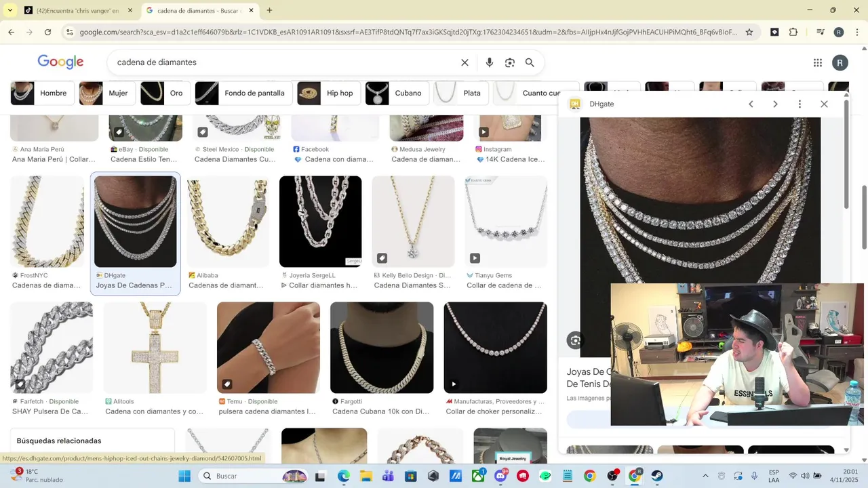The image size is (868, 488).
Task: Show previous image in DHgate preview panel
Action: coord(751,104)
